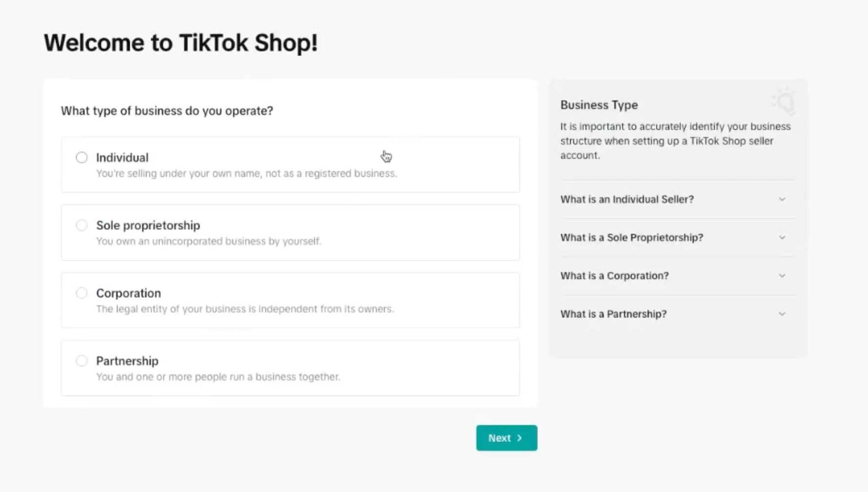Image resolution: width=868 pixels, height=492 pixels.
Task: Click "What is a Corporation?" question text
Action: (x=614, y=276)
